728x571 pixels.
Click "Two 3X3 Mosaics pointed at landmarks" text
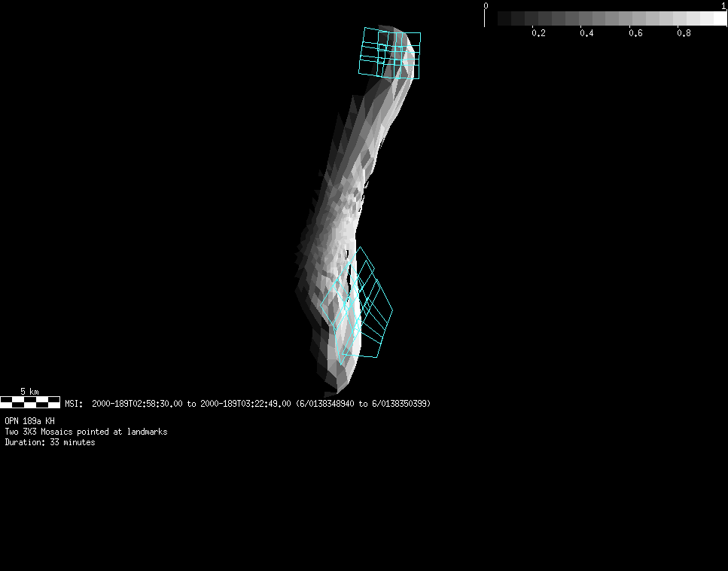click(86, 432)
